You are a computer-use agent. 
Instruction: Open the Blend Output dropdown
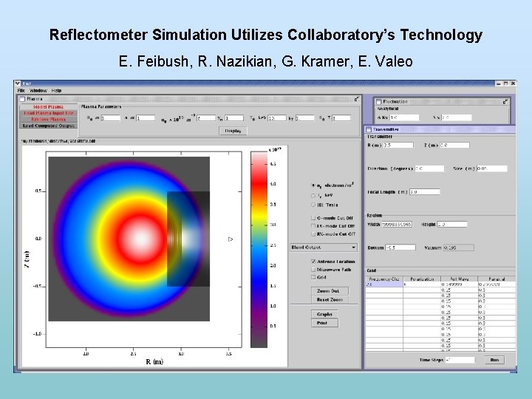click(x=324, y=248)
